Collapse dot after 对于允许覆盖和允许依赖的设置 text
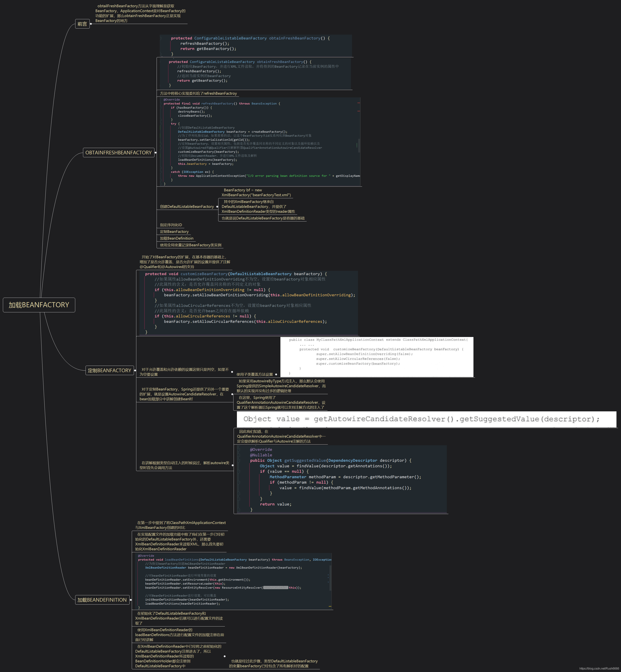This screenshot has width=621, height=672. [232, 372]
